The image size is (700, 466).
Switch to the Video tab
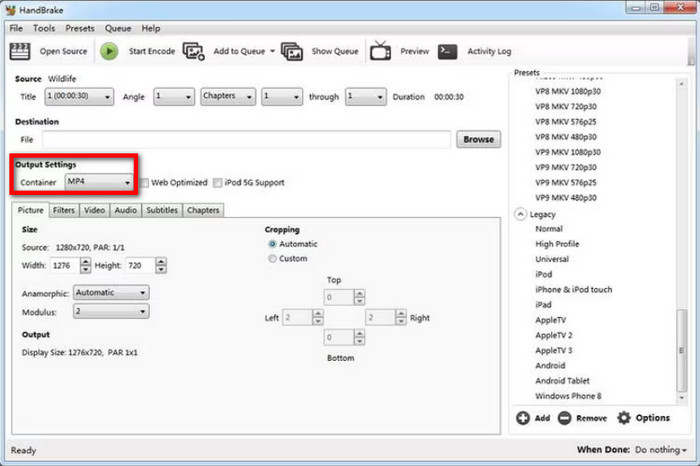point(95,210)
